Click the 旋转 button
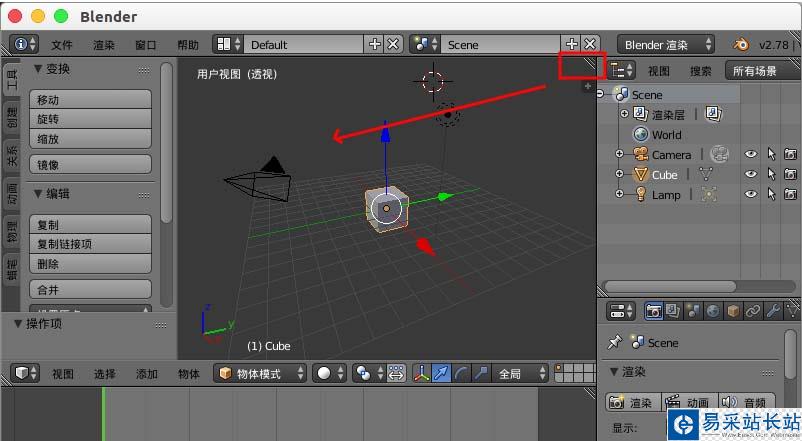Image resolution: width=802 pixels, height=441 pixels. pos(91,119)
